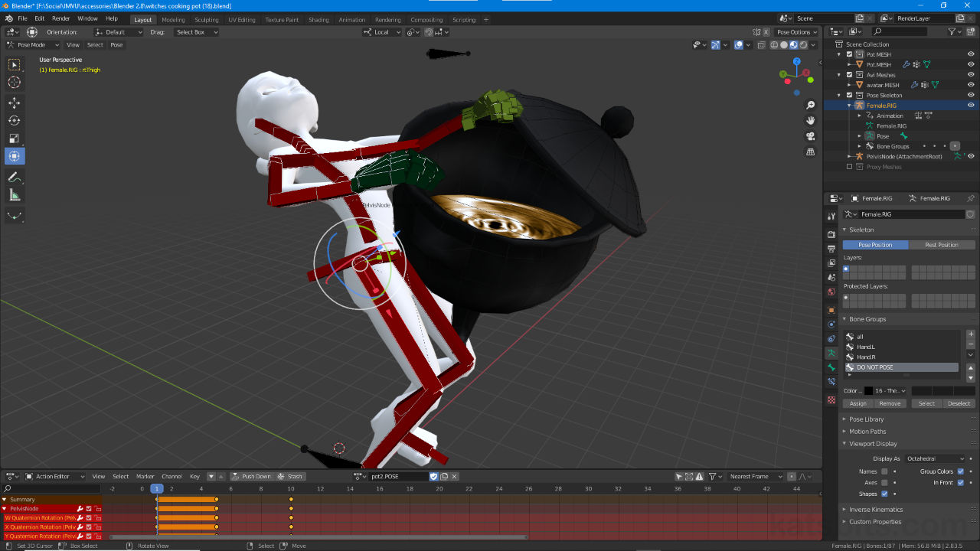Enable Proxy Meshes collection checkbox
This screenshot has width=980, height=551.
click(849, 167)
